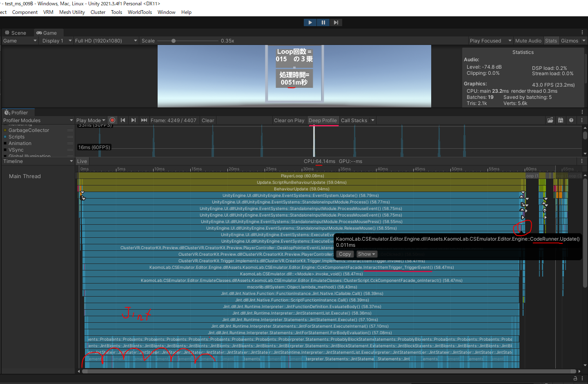Viewport: 588px width, 384px height.
Task: Open the Call Stacks dropdown arrow
Action: point(373,120)
